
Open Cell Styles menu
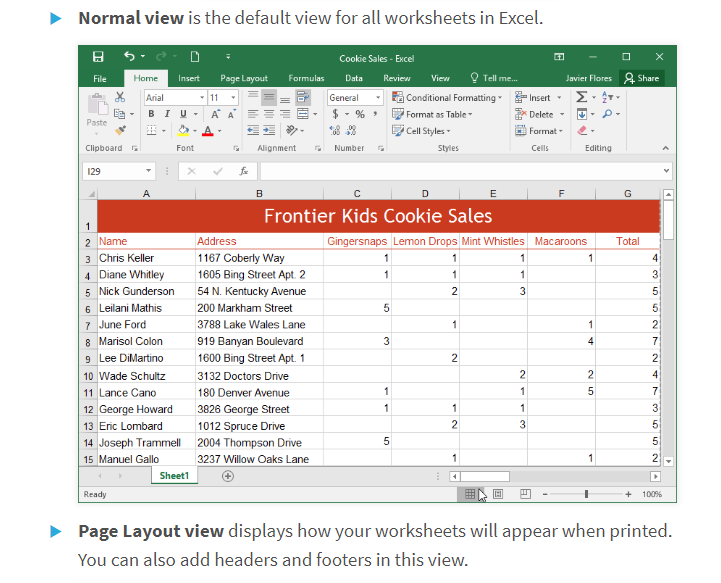[421, 131]
